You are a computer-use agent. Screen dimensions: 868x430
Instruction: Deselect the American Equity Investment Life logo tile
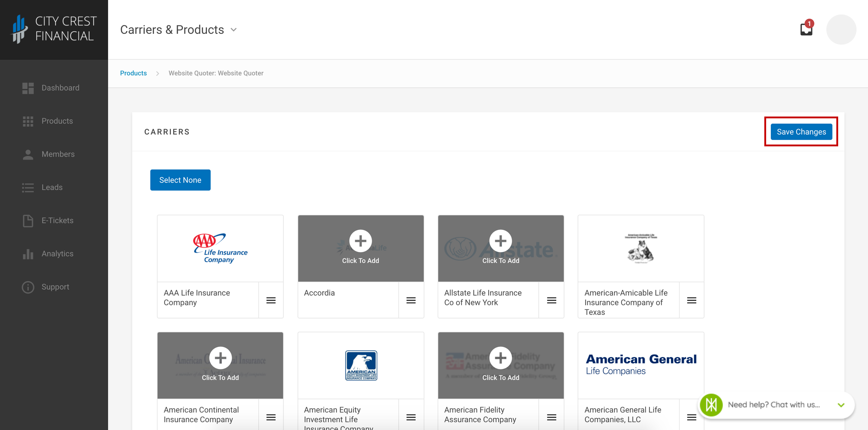pos(360,365)
